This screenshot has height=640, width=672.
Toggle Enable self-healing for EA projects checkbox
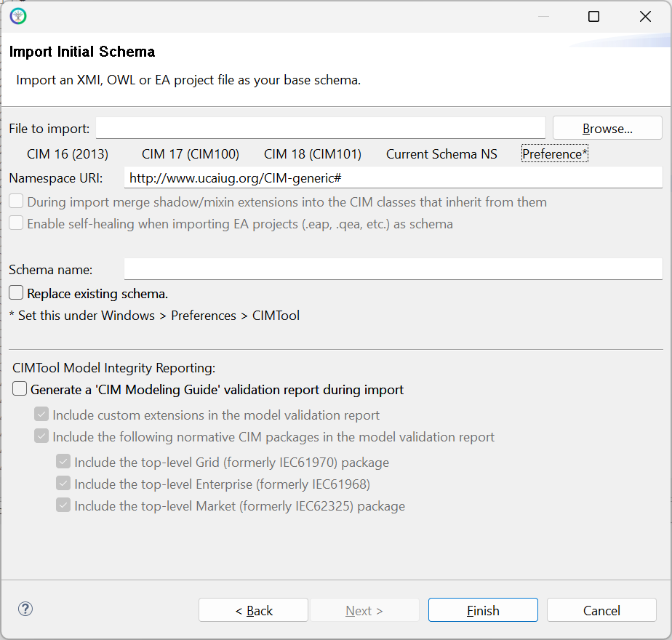16,223
